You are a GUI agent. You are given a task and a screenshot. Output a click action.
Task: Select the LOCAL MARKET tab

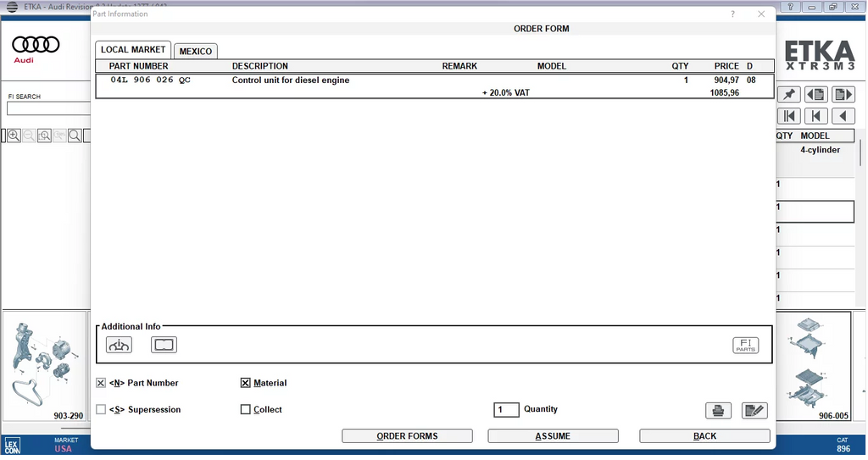click(x=133, y=49)
